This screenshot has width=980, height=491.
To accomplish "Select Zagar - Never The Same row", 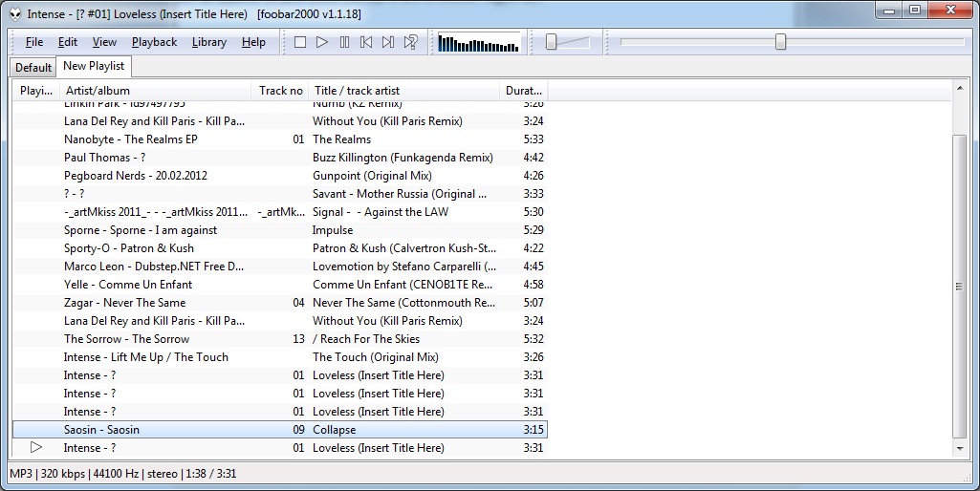I will [280, 303].
